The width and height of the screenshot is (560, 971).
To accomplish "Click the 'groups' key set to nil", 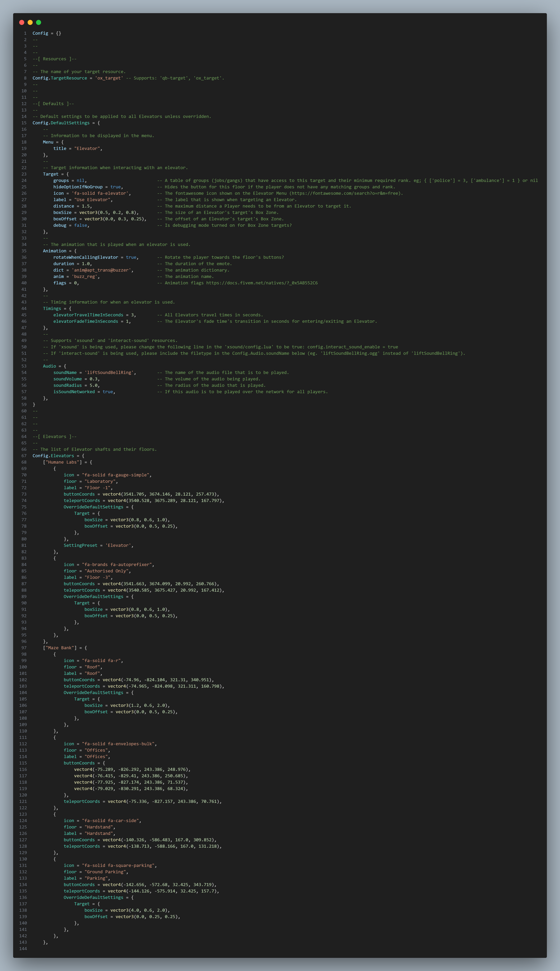I will coord(61,180).
